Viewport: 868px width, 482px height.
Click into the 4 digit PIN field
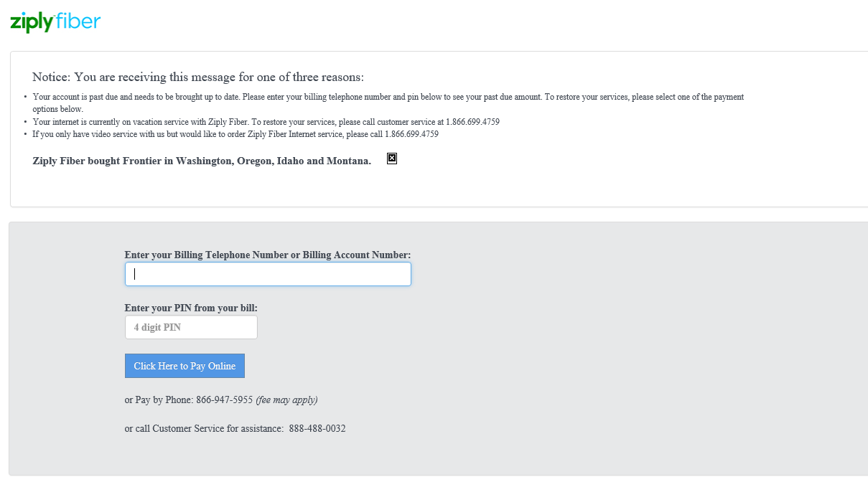[191, 327]
